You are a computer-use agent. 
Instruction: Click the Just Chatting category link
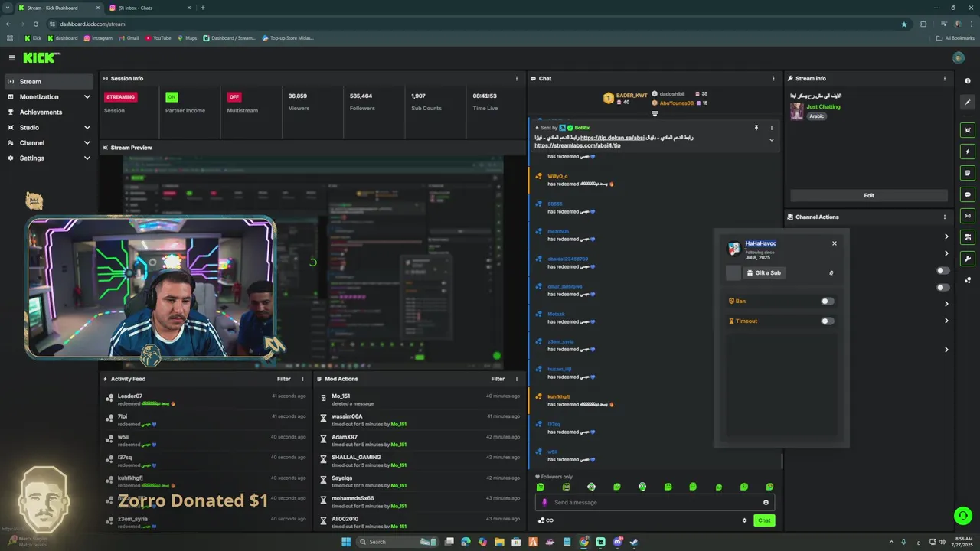[823, 107]
